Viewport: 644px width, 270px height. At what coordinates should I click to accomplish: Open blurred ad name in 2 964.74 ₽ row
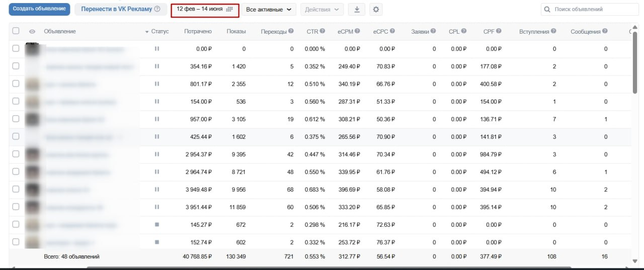pos(78,172)
